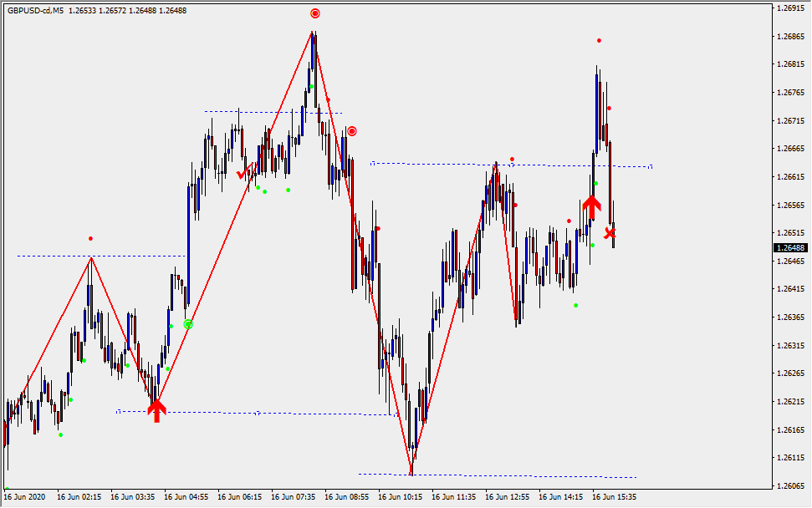Click the red up arrow near 14:15 breakout
Screen dimensions: 812x508
[591, 205]
